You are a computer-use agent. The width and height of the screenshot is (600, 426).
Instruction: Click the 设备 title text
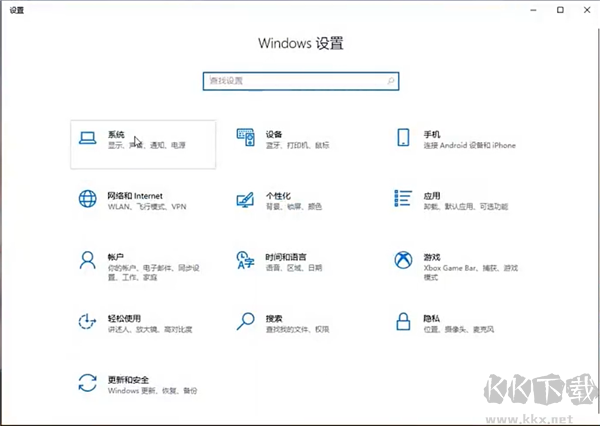(x=274, y=134)
